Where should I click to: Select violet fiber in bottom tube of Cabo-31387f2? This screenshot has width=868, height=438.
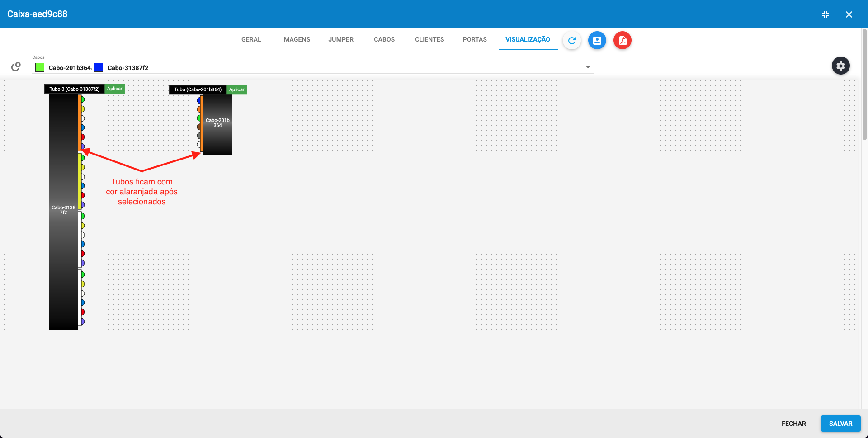pos(83,321)
